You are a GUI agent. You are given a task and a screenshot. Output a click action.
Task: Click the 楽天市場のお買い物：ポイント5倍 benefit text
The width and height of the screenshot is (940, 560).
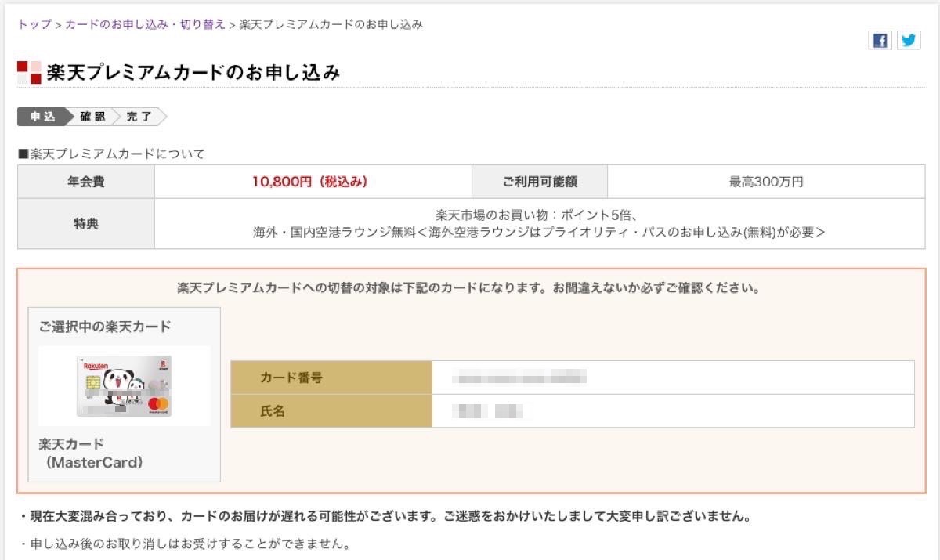click(539, 215)
